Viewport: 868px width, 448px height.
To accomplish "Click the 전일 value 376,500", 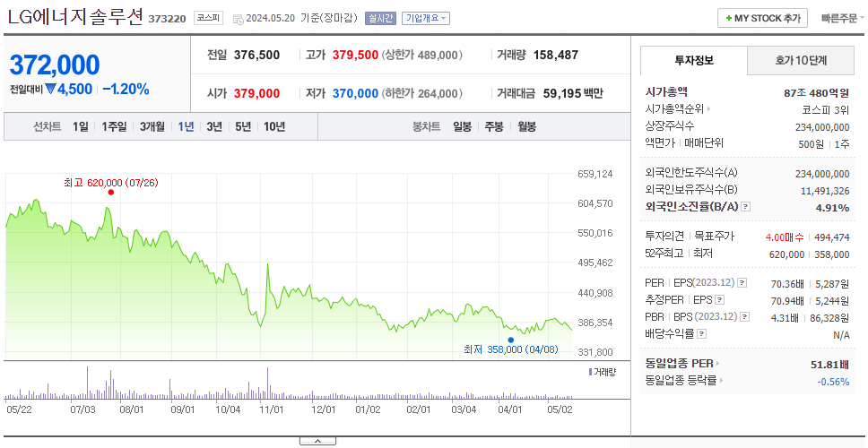I will click(256, 55).
